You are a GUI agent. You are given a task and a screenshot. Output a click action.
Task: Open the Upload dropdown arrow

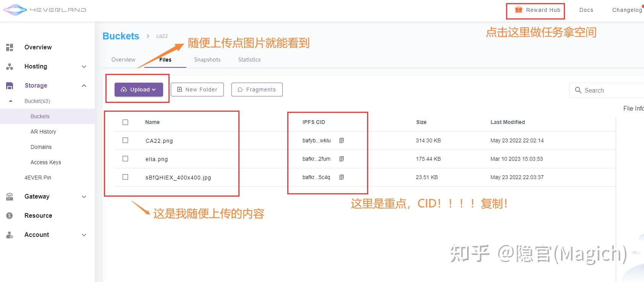click(154, 90)
